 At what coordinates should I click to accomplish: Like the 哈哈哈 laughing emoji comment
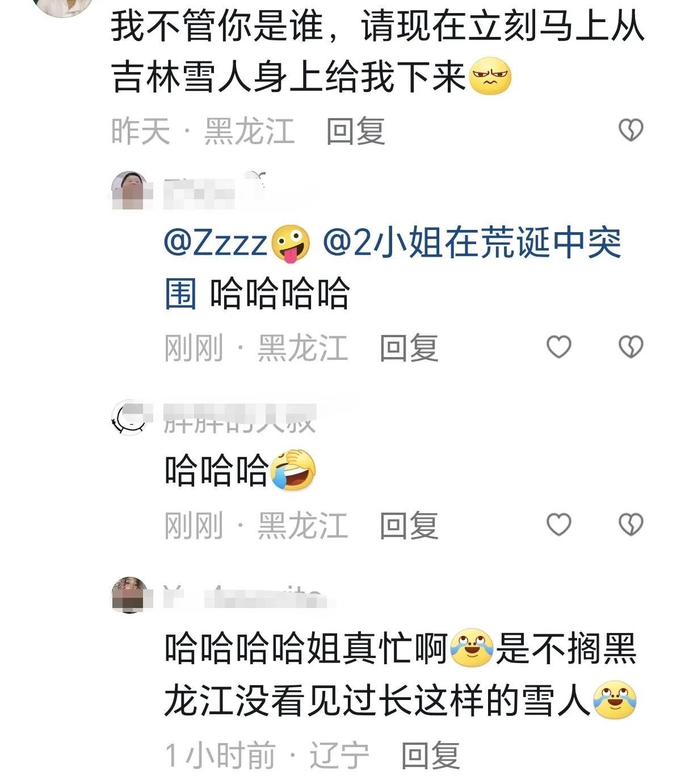[x=558, y=525]
